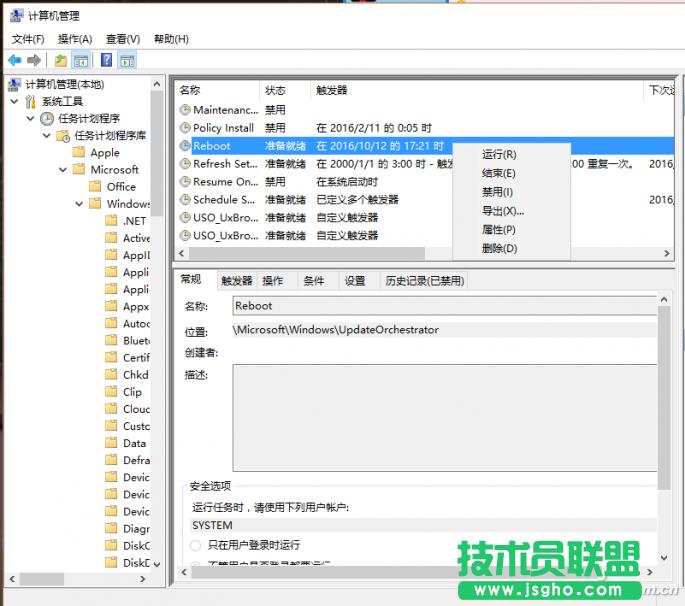
Task: Select the Office folder under Microsoft
Action: (x=121, y=187)
